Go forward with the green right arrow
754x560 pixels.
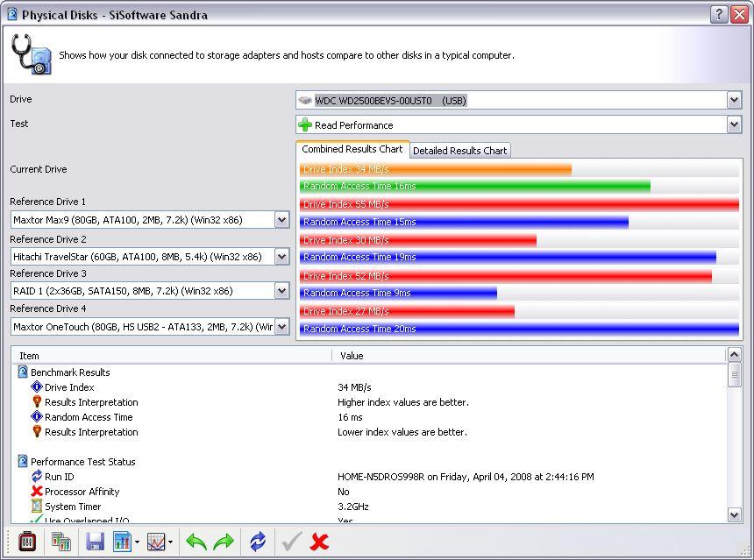[224, 542]
